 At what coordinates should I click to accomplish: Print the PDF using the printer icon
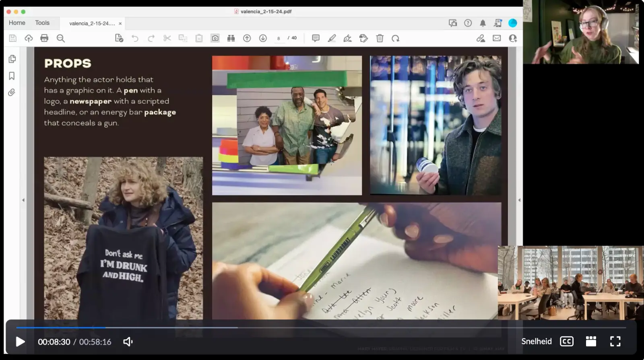[44, 38]
